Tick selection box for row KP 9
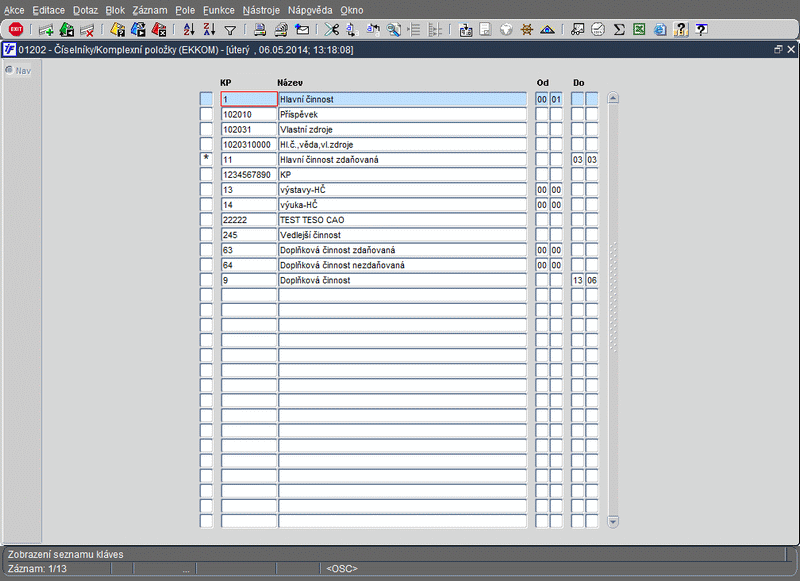800x581 pixels. 206,280
